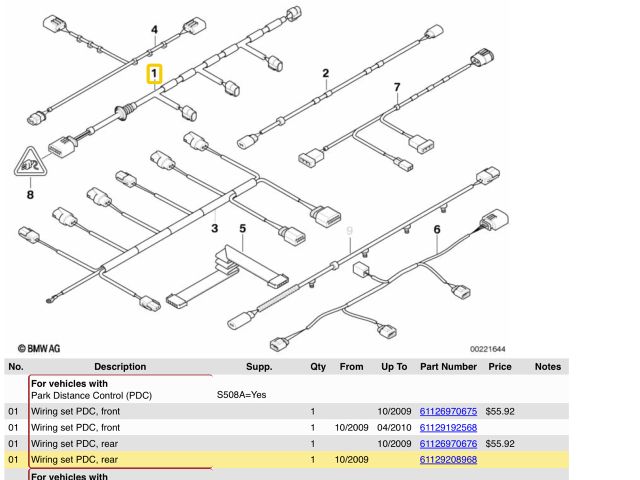
Task: Click highlighted callout number 1 in diagram
Action: pos(154,74)
